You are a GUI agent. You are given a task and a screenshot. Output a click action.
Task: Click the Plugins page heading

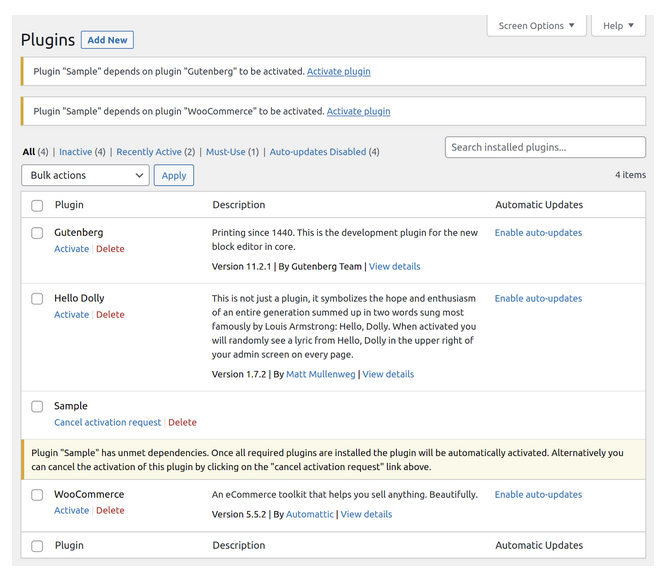click(48, 40)
